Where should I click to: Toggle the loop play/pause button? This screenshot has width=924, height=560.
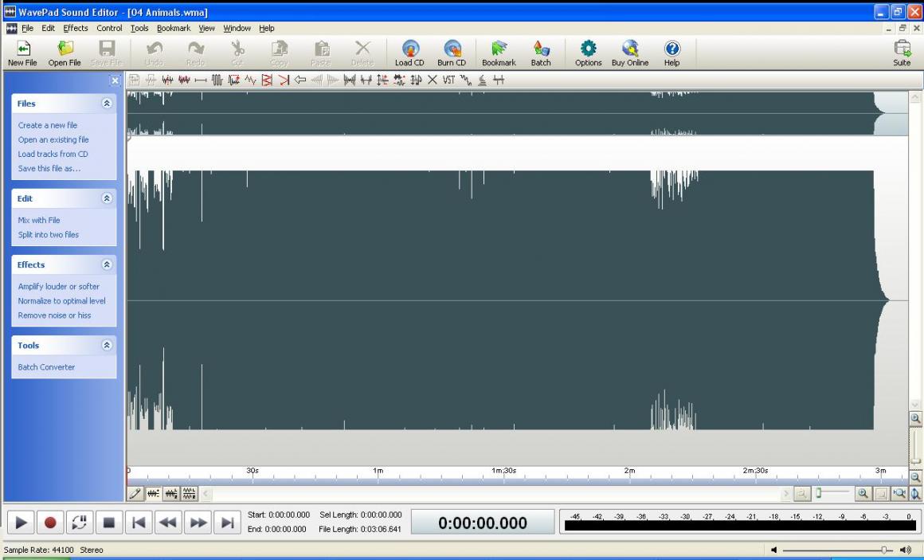[78, 523]
